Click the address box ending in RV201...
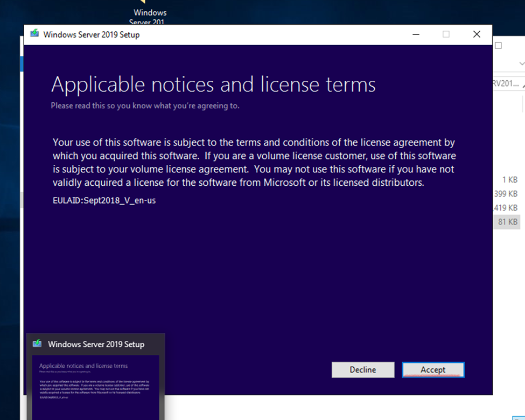Image resolution: width=525 pixels, height=420 pixels. click(506, 83)
